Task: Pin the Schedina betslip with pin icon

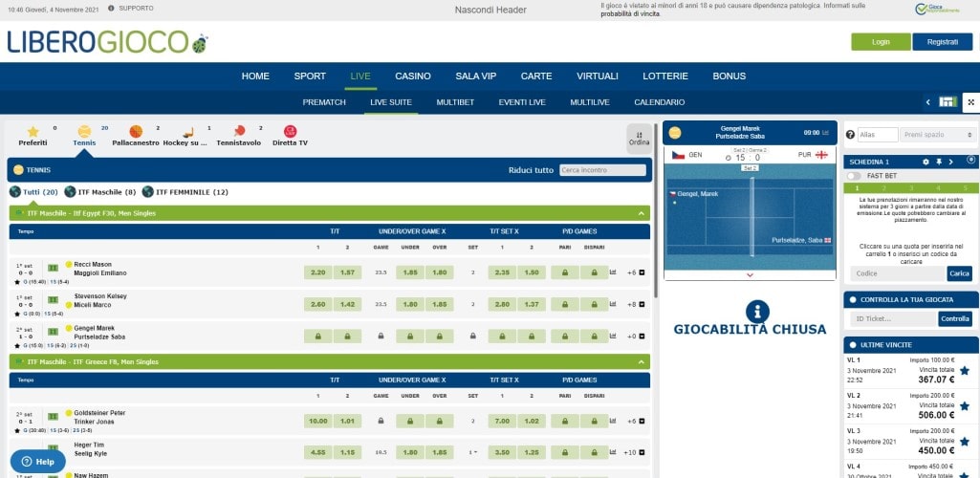Action: click(x=940, y=162)
